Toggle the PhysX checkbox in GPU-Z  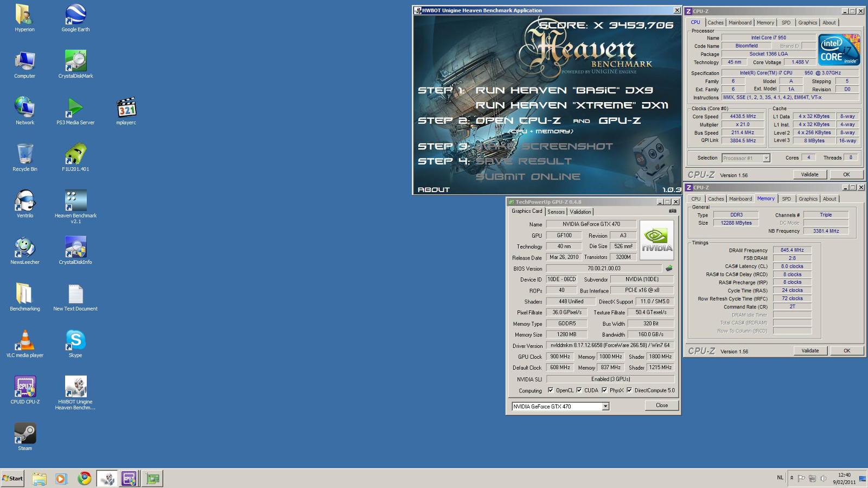pyautogui.click(x=604, y=390)
